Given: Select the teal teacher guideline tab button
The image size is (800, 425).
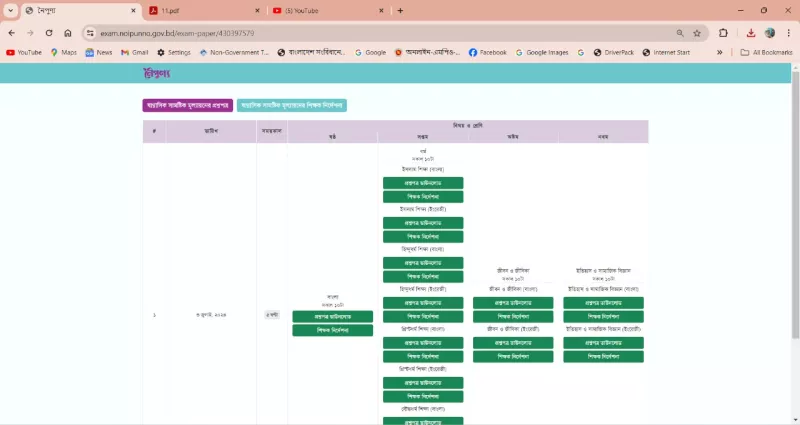Looking at the screenshot, I should pos(292,105).
